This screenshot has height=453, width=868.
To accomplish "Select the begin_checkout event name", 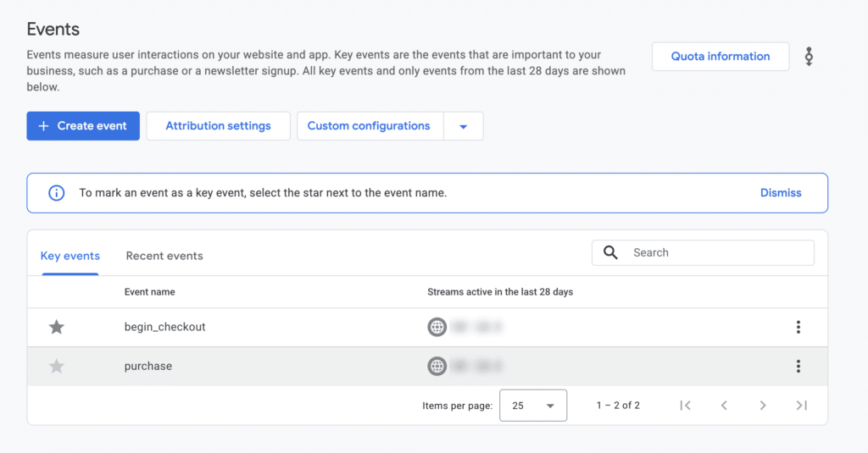I will tap(165, 327).
